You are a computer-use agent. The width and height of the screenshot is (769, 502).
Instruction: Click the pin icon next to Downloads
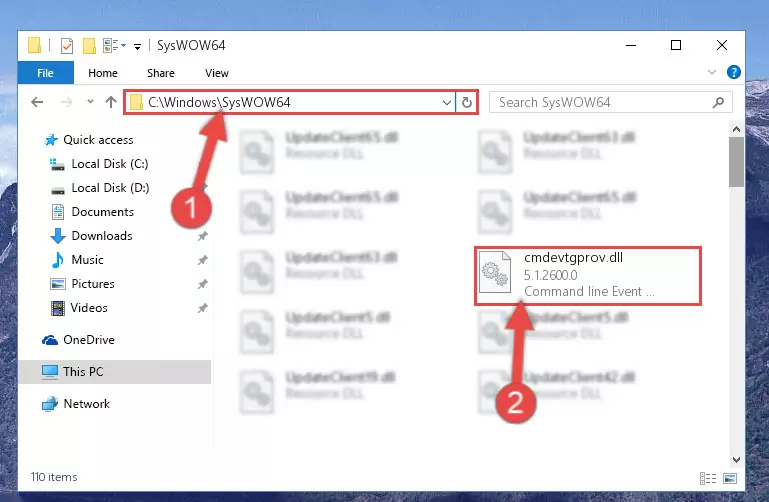click(202, 236)
